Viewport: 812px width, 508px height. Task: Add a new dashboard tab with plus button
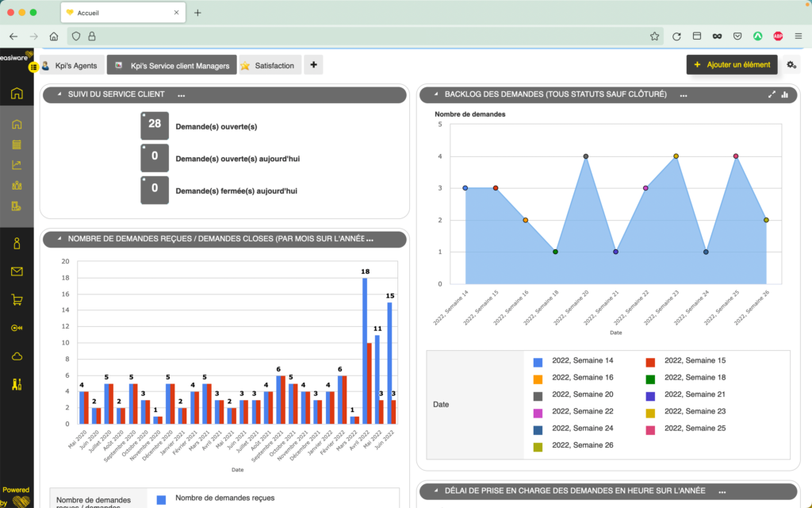pos(313,65)
